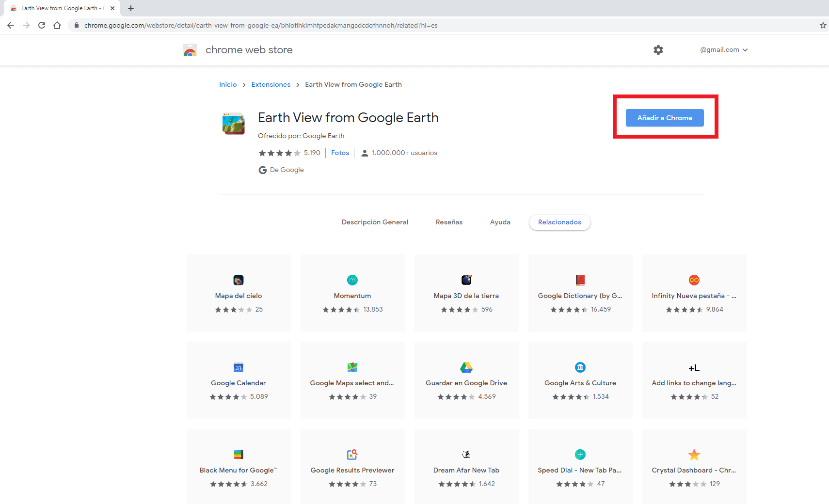Open the Momentum extension icon
The height and width of the screenshot is (504, 829).
(352, 280)
